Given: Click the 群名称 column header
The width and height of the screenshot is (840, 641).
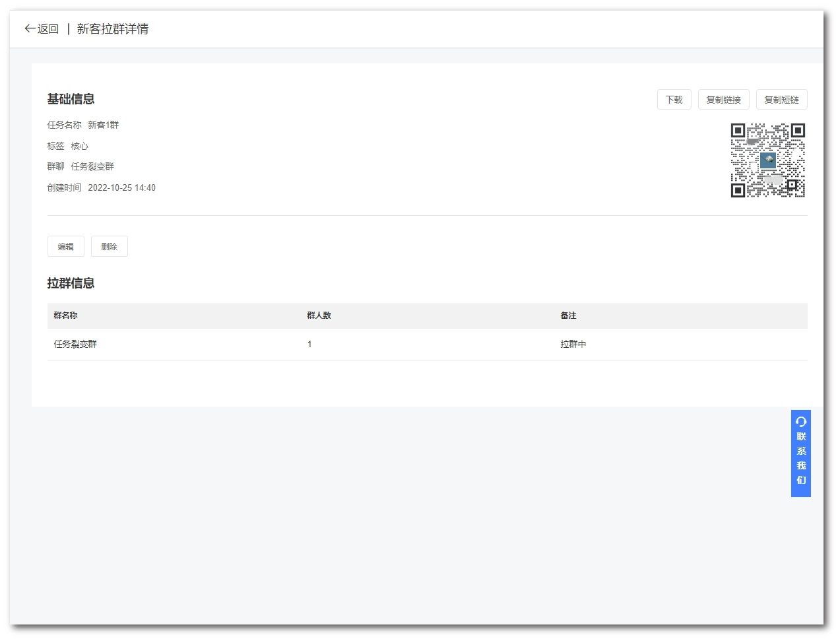Looking at the screenshot, I should (x=65, y=316).
